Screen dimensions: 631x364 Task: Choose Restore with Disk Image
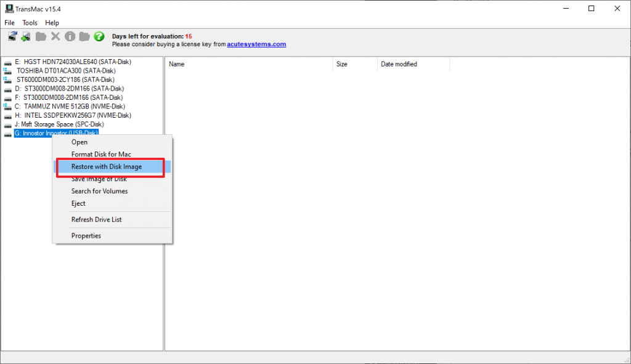click(112, 166)
